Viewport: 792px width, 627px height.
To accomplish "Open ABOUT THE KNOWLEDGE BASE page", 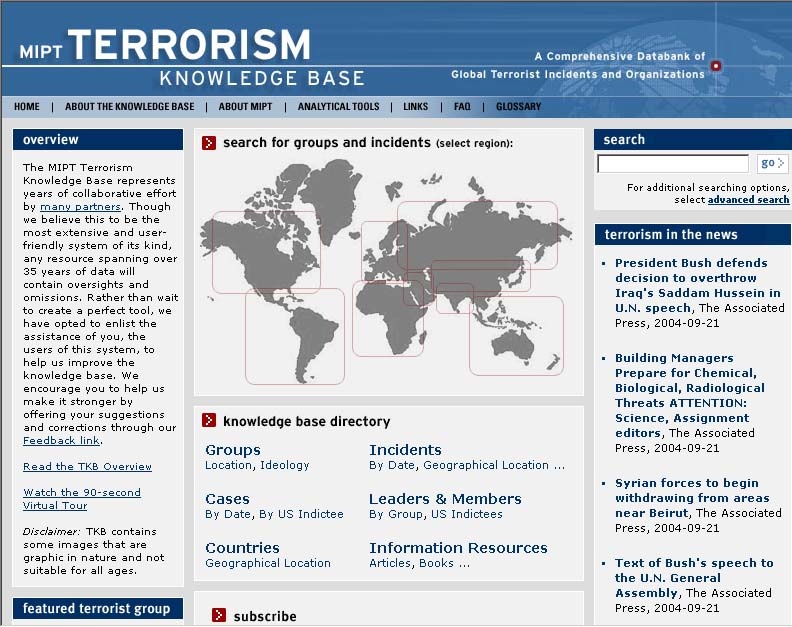I will [129, 107].
